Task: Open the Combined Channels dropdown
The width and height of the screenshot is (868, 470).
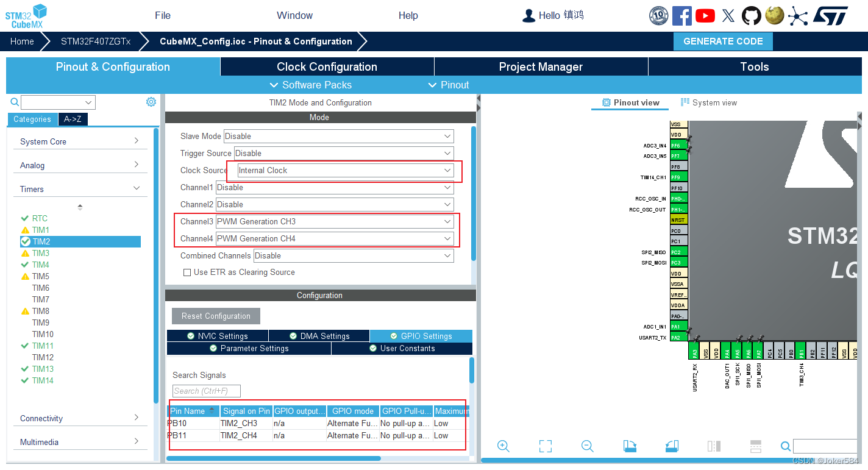Action: coord(354,255)
